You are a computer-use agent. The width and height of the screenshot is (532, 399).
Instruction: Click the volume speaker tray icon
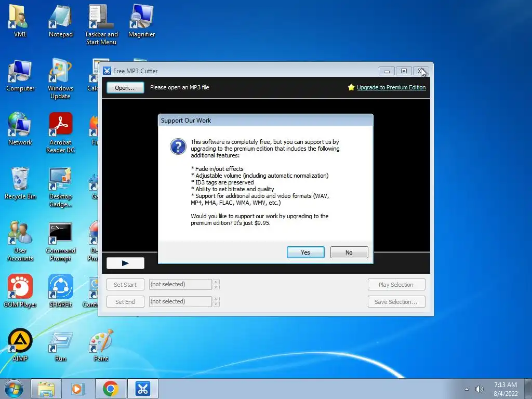(479, 389)
